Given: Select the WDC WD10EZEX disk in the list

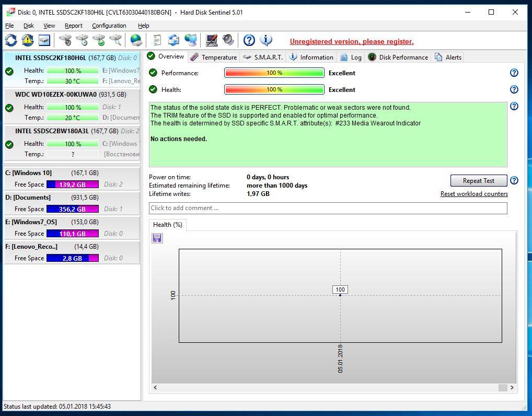Looking at the screenshot, I should pyautogui.click(x=56, y=95).
